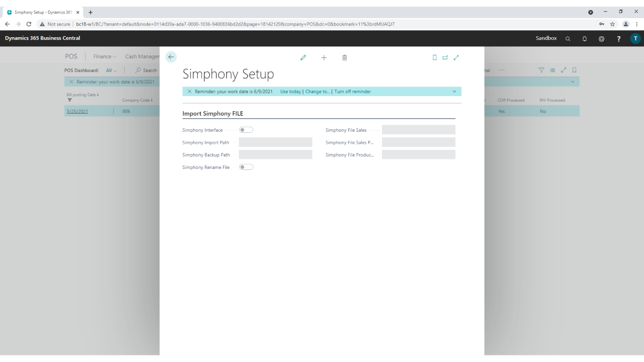Open the user account avatar T
644x362 pixels.
tap(635, 39)
